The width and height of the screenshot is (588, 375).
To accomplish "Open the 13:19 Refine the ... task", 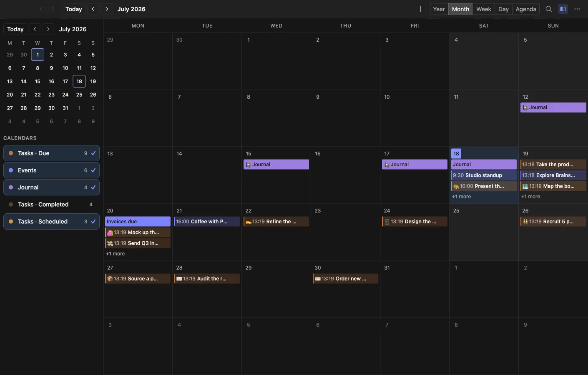I will [x=276, y=222].
